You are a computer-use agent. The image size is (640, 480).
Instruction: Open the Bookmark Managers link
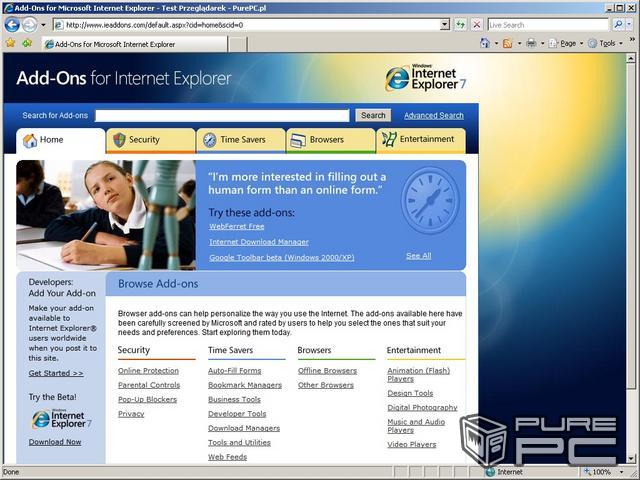[245, 385]
